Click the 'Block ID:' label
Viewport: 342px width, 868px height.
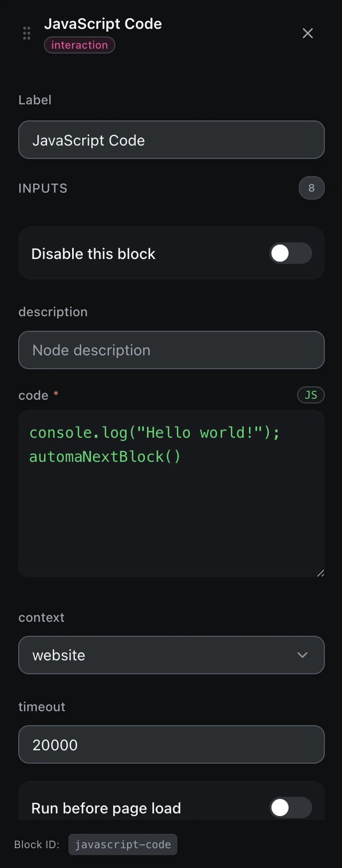click(x=37, y=844)
